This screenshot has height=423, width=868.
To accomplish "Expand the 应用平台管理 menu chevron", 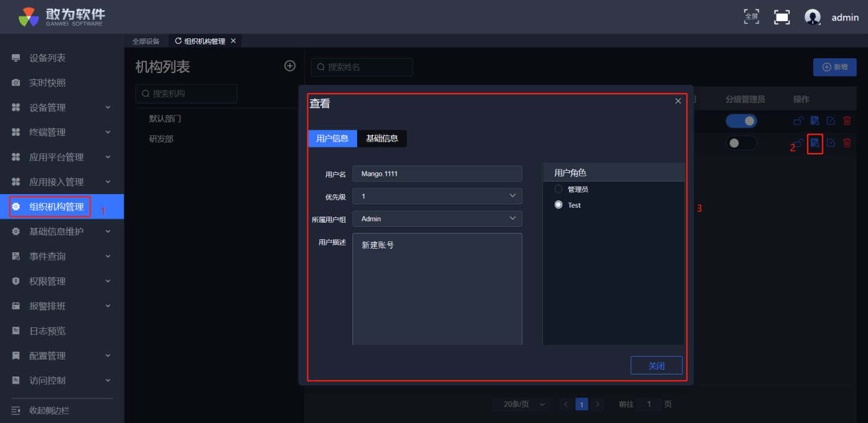I will coord(108,156).
